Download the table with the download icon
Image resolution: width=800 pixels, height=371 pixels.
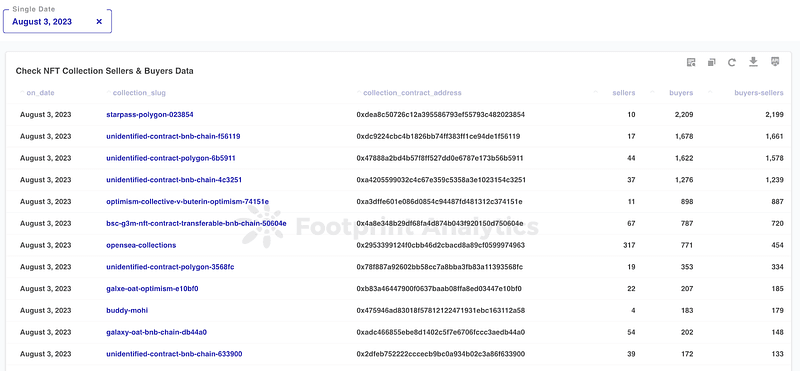pos(753,62)
